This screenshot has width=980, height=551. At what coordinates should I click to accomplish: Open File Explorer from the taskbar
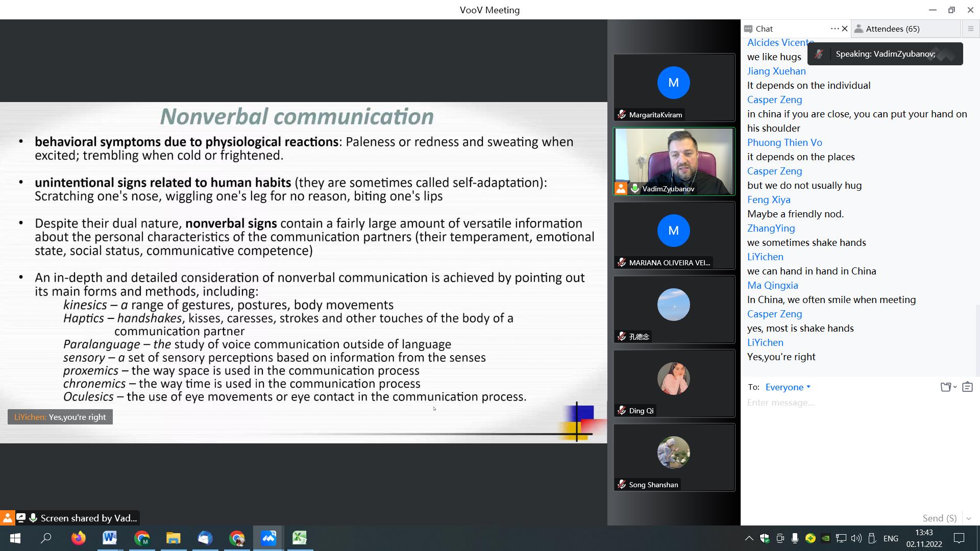174,538
